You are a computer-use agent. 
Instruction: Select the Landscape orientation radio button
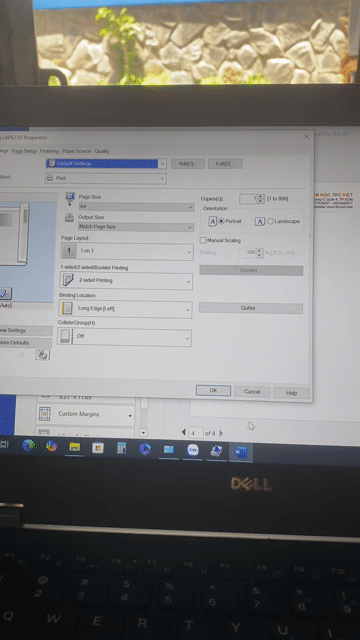(x=270, y=221)
